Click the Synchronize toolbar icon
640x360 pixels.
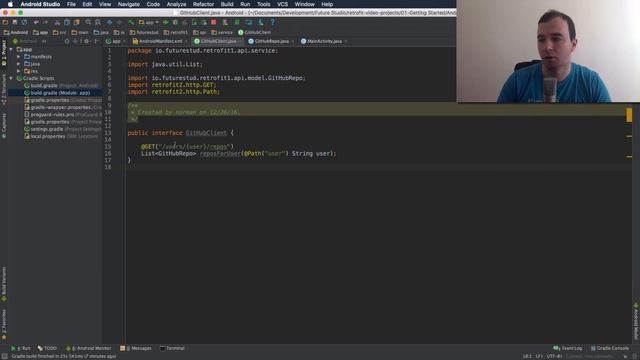point(24,22)
